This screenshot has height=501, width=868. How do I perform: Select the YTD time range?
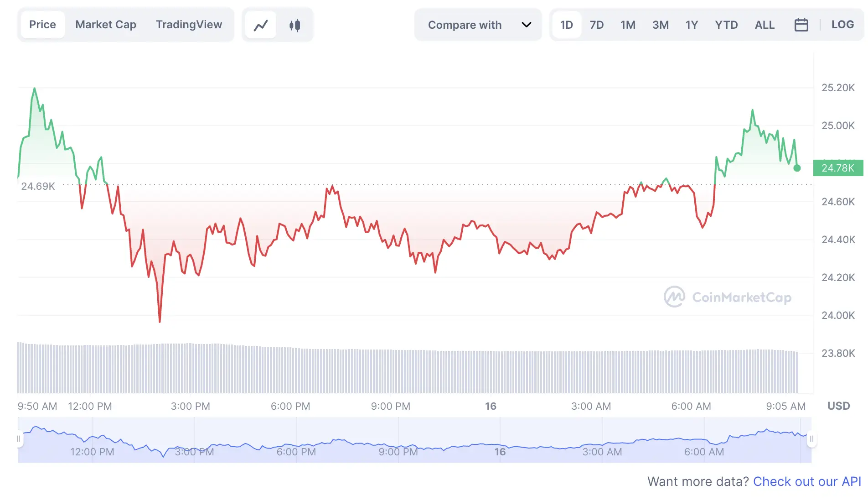726,25
